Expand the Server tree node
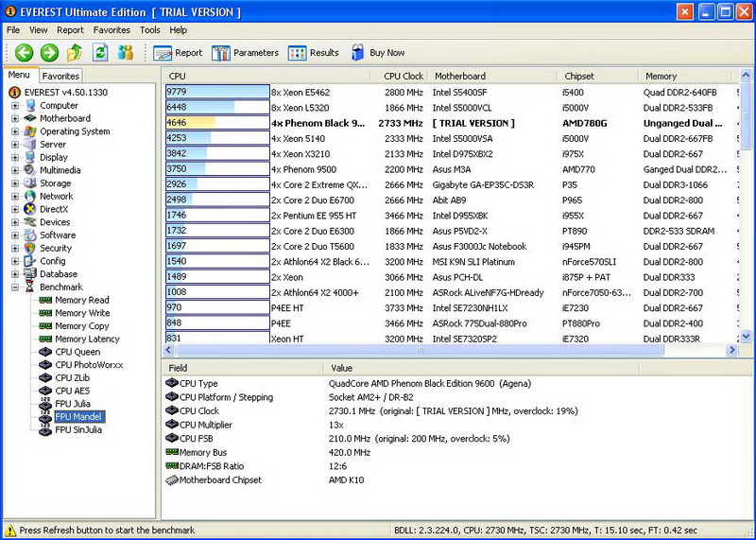Viewport: 756px width, 540px height. [15, 145]
